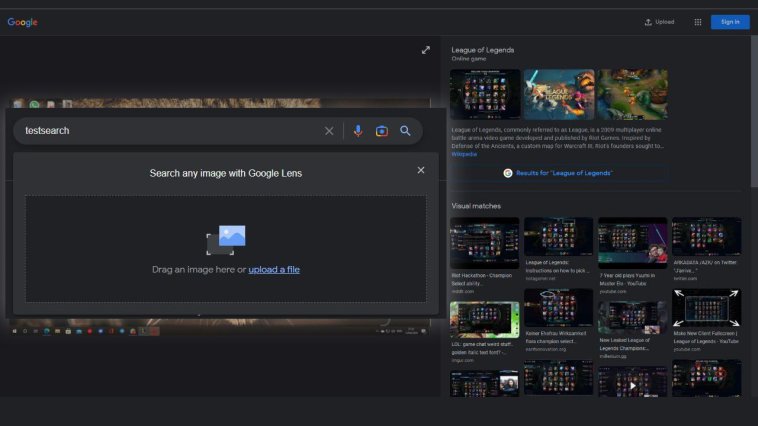This screenshot has height=426, width=758.
Task: Open the 7 Year old plays Yuumi result title
Action: coord(627,279)
